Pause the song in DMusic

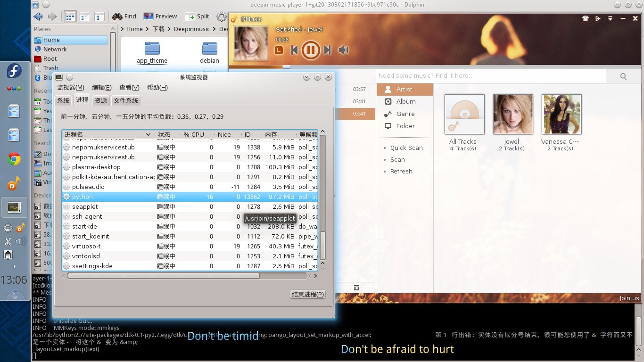tap(311, 49)
